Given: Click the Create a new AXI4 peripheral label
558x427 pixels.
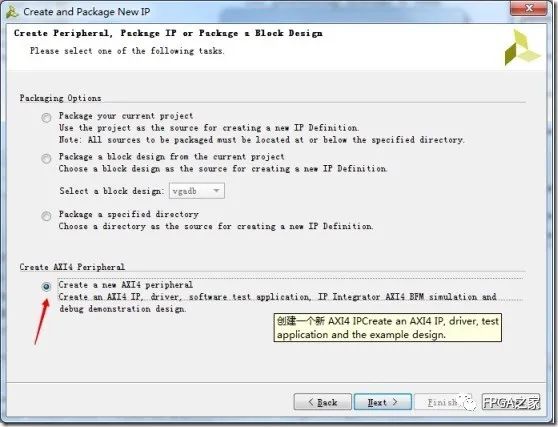Looking at the screenshot, I should 126,285.
